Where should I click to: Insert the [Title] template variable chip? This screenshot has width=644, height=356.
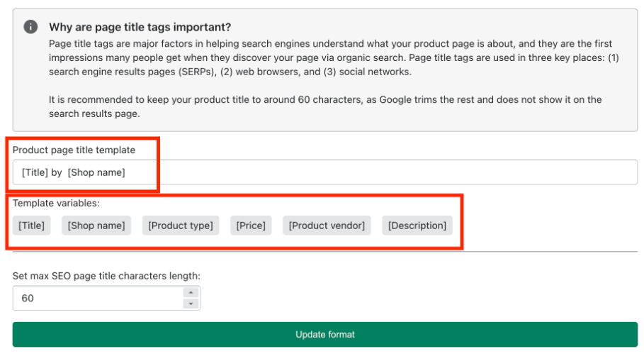[x=32, y=226]
